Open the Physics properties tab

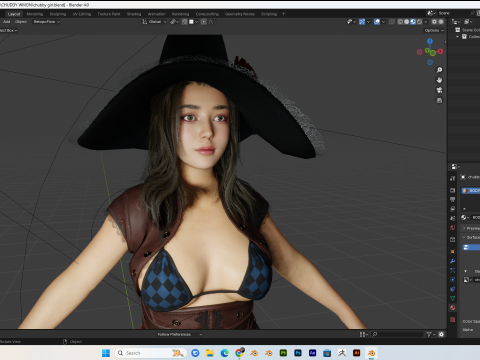tap(452, 280)
